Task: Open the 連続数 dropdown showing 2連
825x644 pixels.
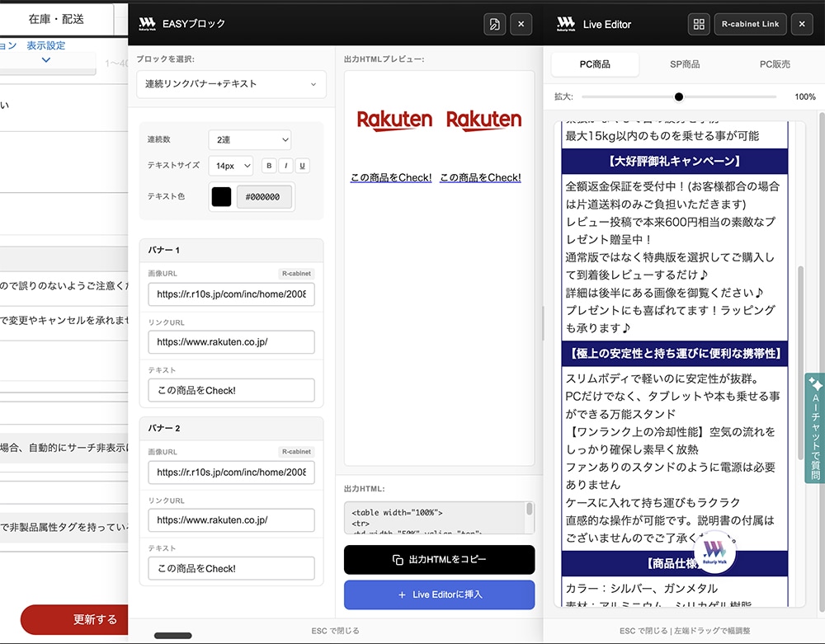Action: click(x=249, y=139)
